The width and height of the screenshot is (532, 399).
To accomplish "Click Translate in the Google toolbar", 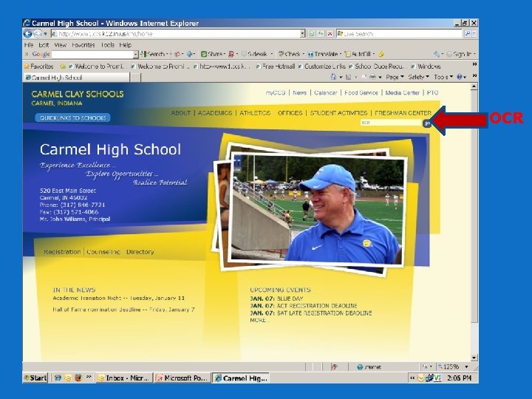I will pos(323,54).
